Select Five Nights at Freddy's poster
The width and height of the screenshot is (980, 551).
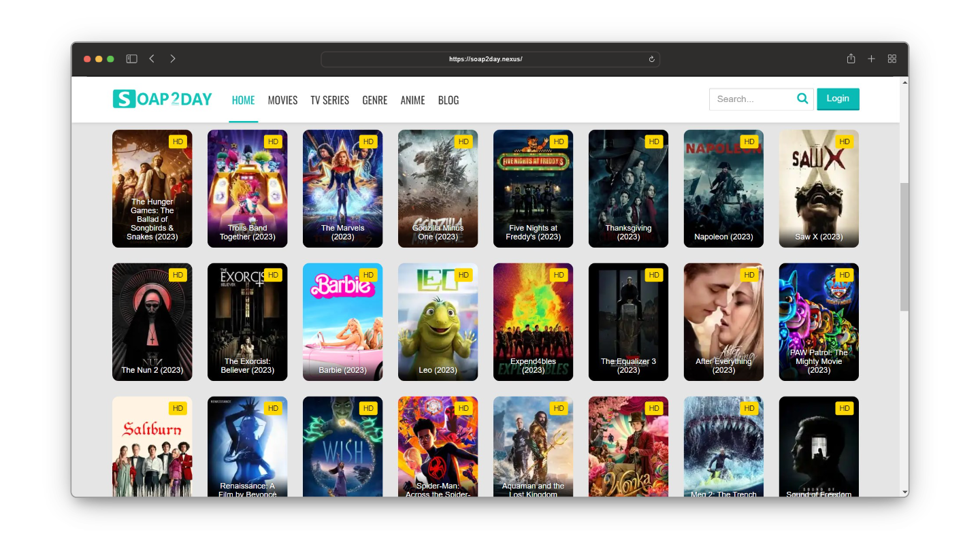pos(534,188)
